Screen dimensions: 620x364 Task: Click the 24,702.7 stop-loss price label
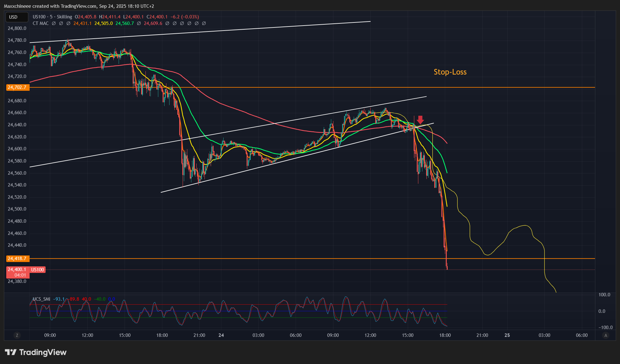(18, 87)
